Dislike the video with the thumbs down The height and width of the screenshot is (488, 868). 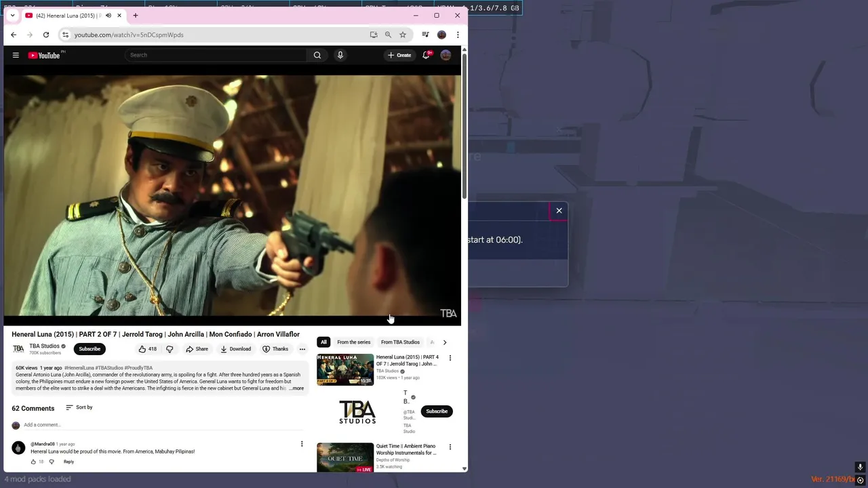click(170, 349)
